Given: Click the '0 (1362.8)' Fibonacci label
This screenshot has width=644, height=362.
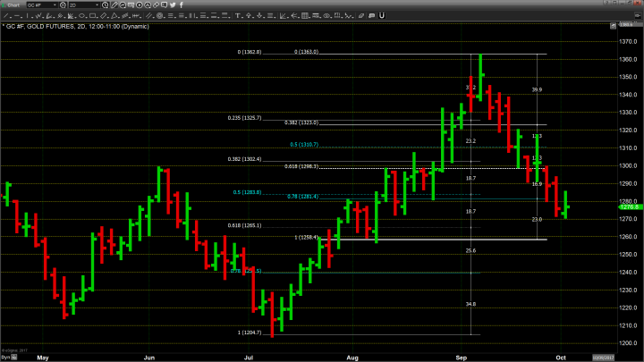Looking at the screenshot, I should tap(250, 52).
